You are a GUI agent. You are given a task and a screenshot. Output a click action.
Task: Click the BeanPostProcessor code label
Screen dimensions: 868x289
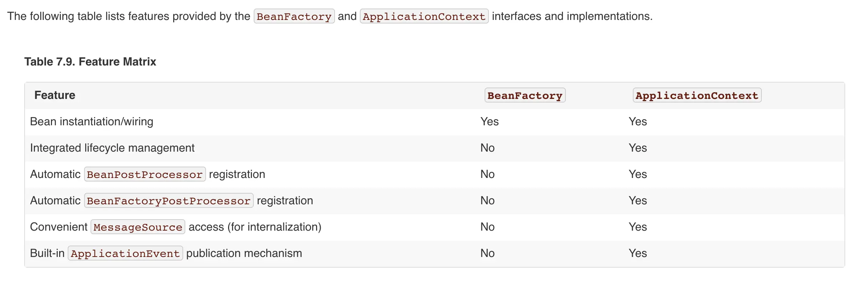pyautogui.click(x=145, y=174)
